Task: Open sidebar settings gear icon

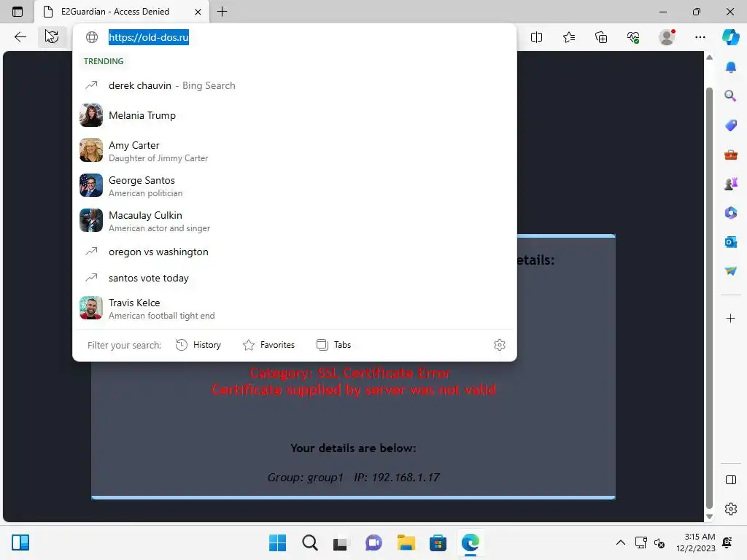Action: 731,509
